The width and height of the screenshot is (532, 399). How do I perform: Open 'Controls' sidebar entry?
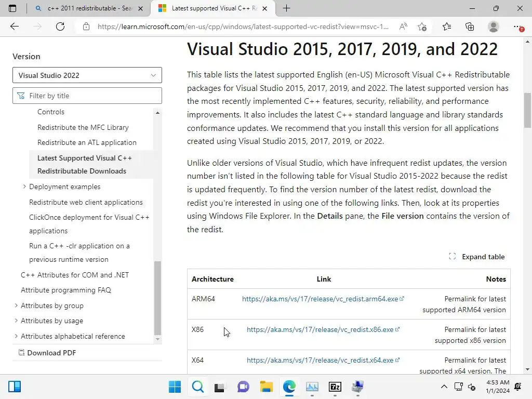(x=51, y=112)
